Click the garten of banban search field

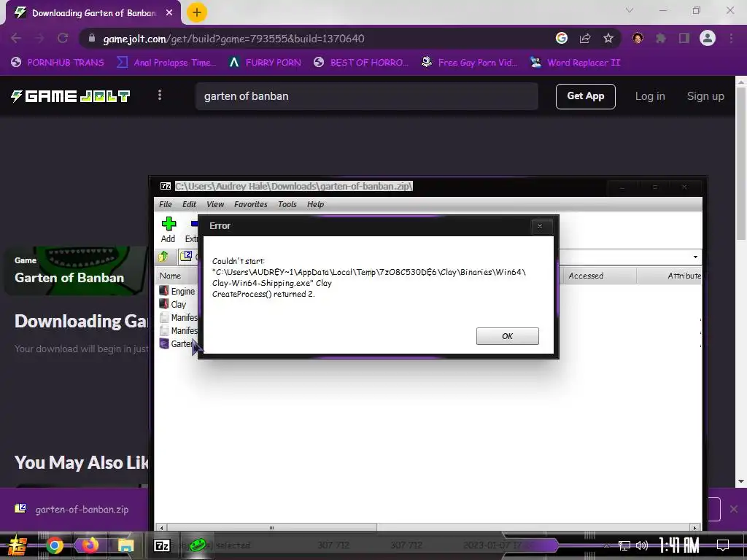[x=366, y=96]
